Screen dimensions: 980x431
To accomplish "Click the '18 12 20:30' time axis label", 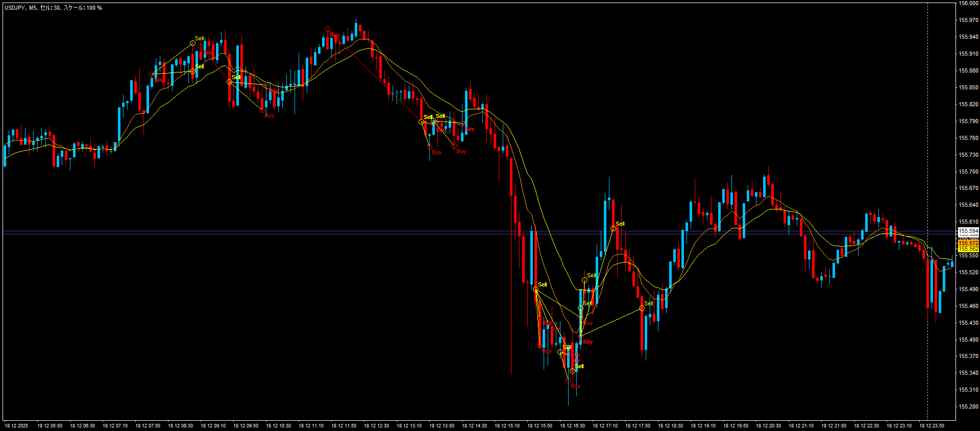I will [768, 425].
